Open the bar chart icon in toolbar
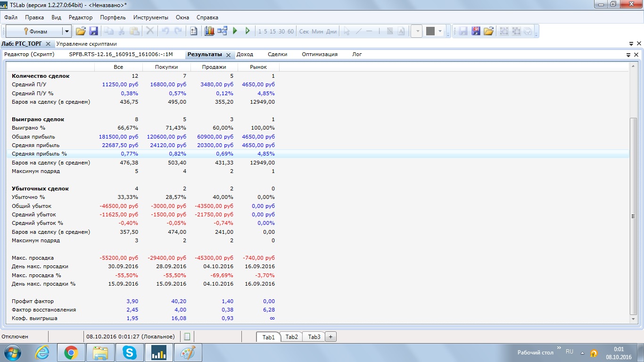This screenshot has height=362, width=644. pos(209,31)
